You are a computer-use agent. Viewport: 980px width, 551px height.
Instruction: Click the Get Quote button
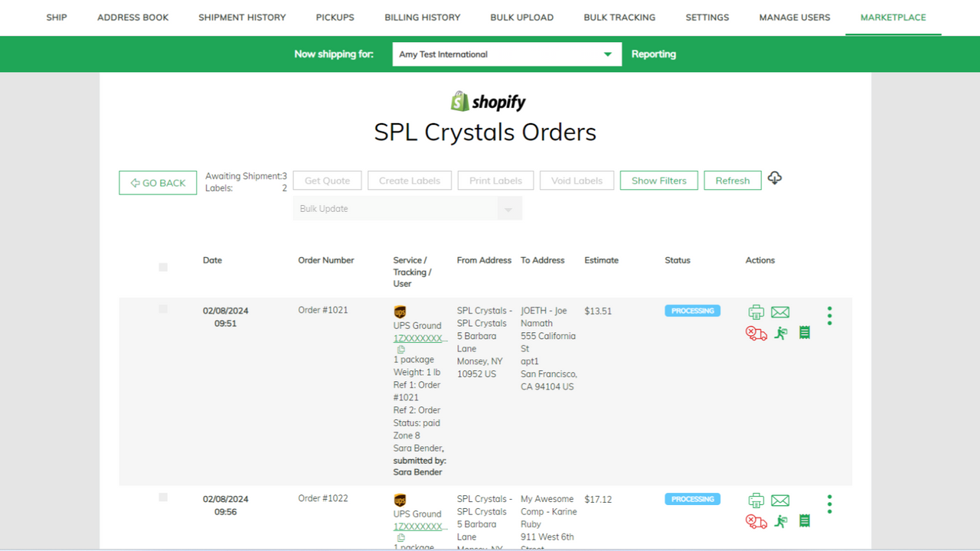pos(328,181)
